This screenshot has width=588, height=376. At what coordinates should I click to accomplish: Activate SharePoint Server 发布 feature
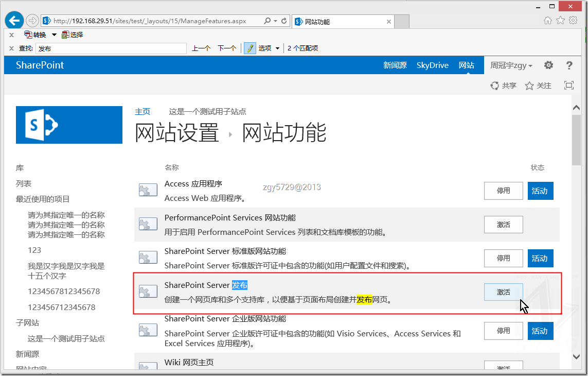coord(503,292)
